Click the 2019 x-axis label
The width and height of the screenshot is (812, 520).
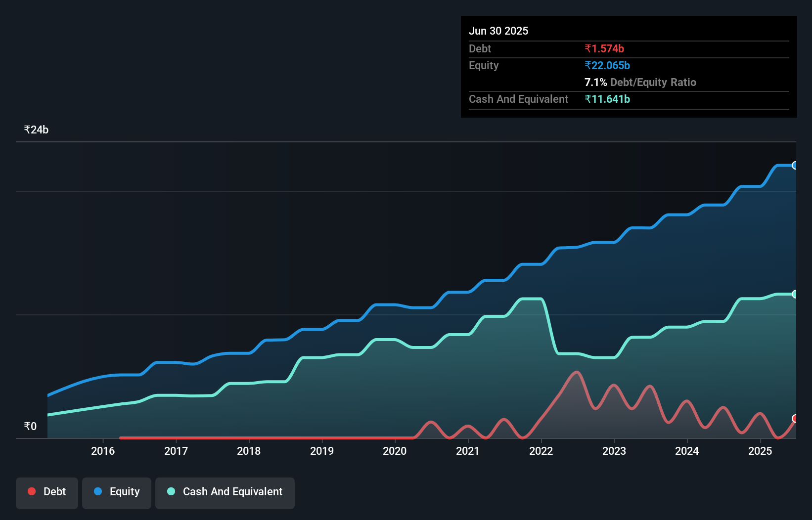[322, 451]
